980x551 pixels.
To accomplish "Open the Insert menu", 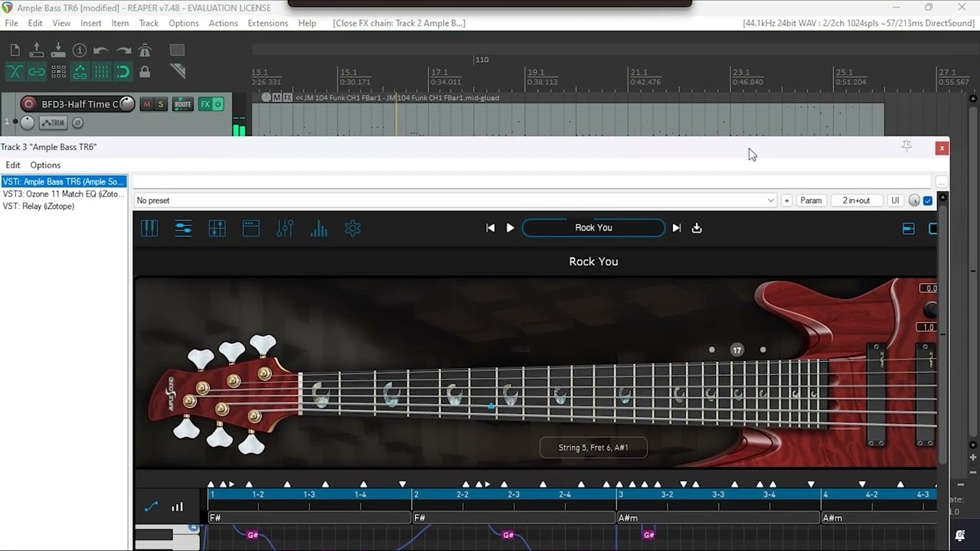I will click(x=90, y=23).
